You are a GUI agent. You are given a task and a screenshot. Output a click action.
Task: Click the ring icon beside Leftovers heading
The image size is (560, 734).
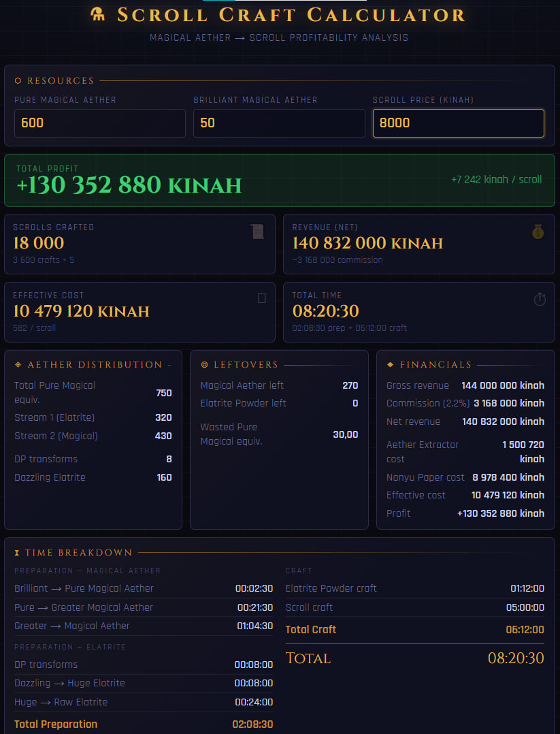coord(204,365)
